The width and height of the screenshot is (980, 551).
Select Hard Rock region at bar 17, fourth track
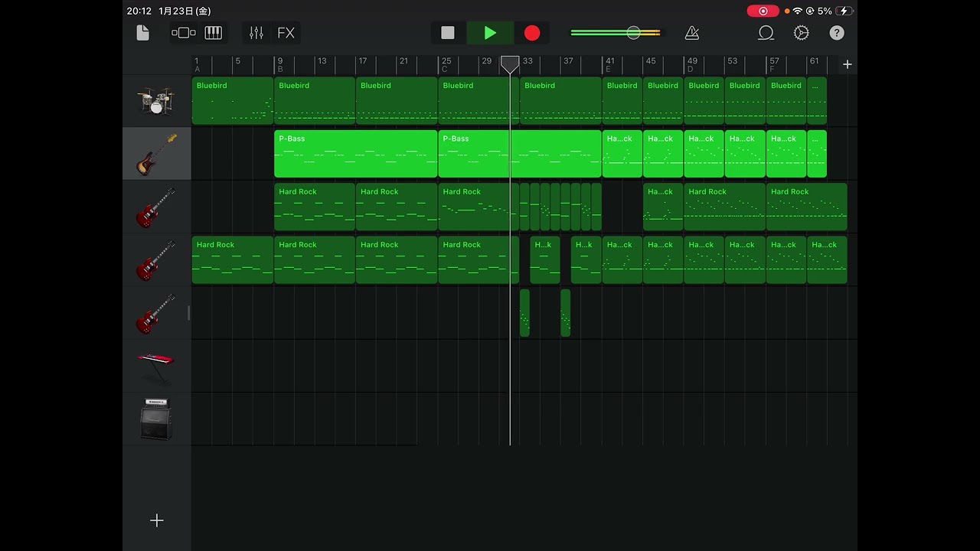397,260
